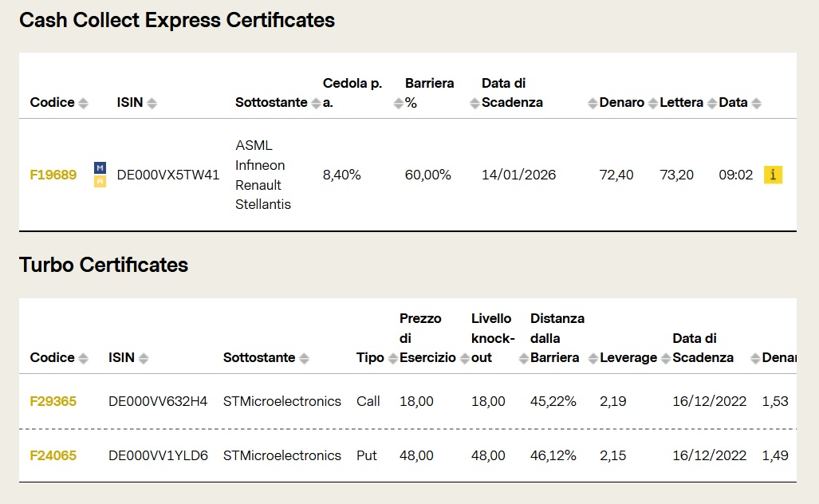Click the time value 09:02
Image resolution: width=819 pixels, height=504 pixels.
736,175
